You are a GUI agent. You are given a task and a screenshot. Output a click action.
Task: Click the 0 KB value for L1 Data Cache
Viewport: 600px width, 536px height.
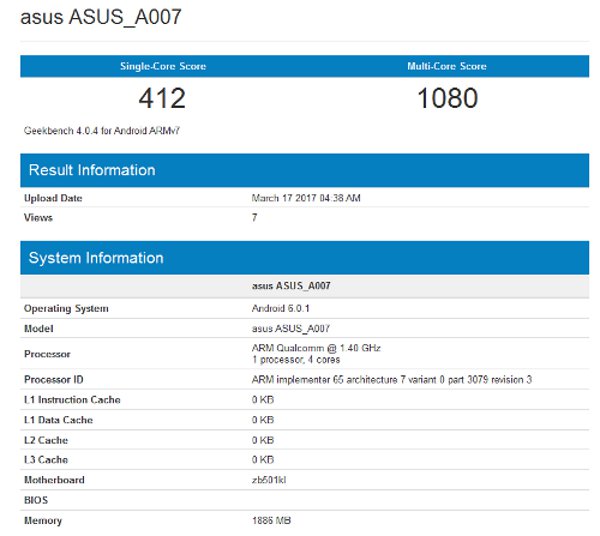point(263,420)
